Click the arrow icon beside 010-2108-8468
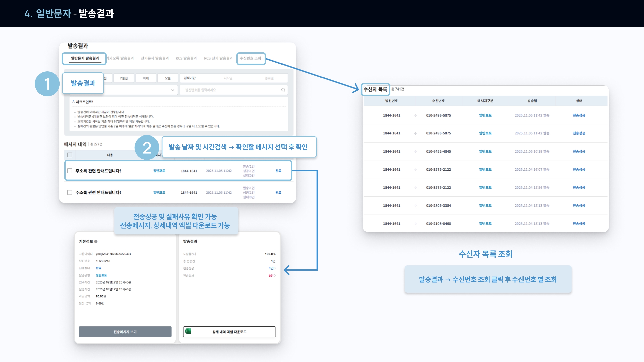 click(x=415, y=224)
